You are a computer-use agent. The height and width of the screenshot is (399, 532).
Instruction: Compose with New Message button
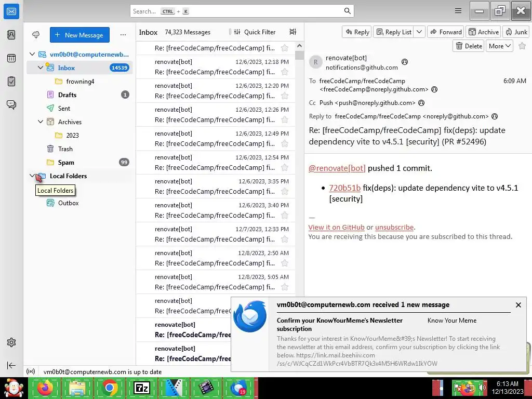tap(79, 35)
